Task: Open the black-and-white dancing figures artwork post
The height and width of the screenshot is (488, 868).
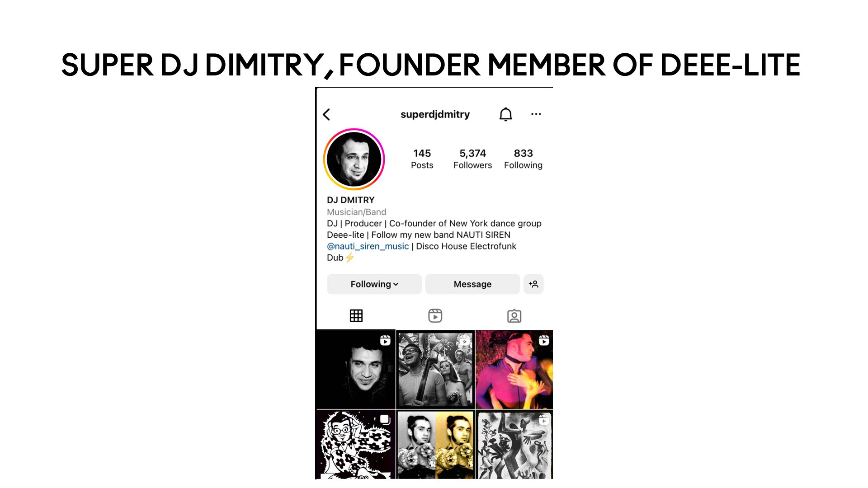Action: point(514,445)
